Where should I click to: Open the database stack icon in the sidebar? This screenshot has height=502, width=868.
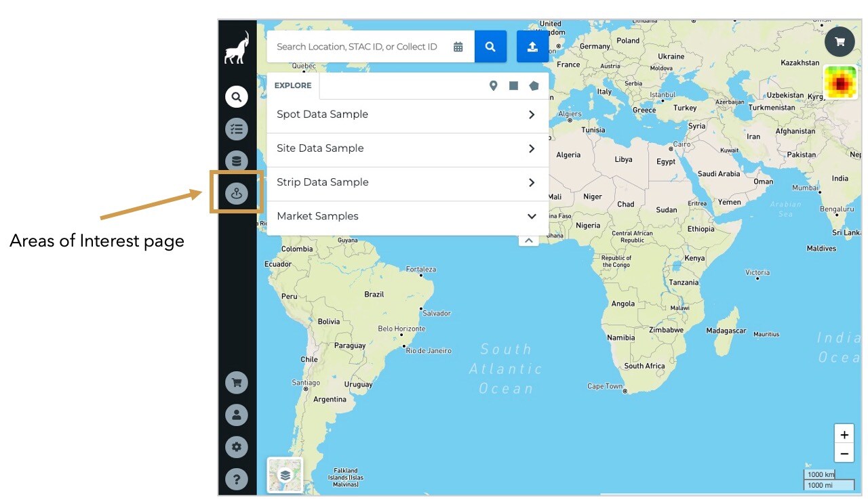(237, 161)
